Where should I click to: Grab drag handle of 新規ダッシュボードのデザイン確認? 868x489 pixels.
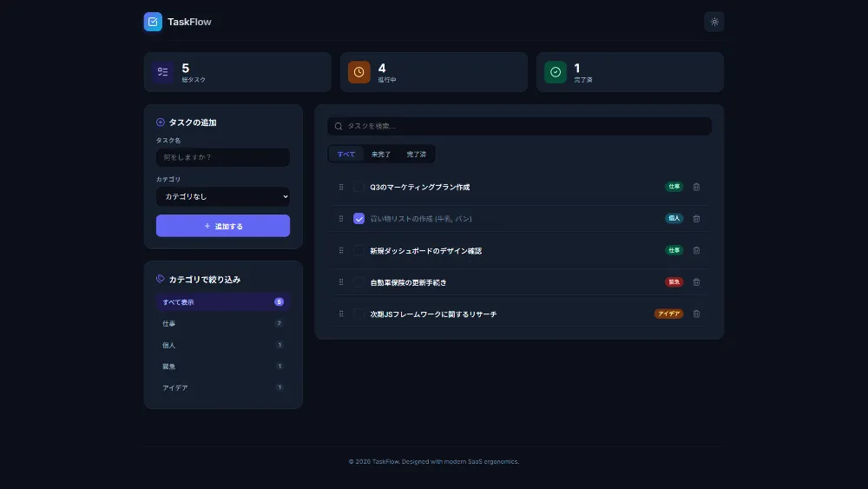pyautogui.click(x=341, y=250)
